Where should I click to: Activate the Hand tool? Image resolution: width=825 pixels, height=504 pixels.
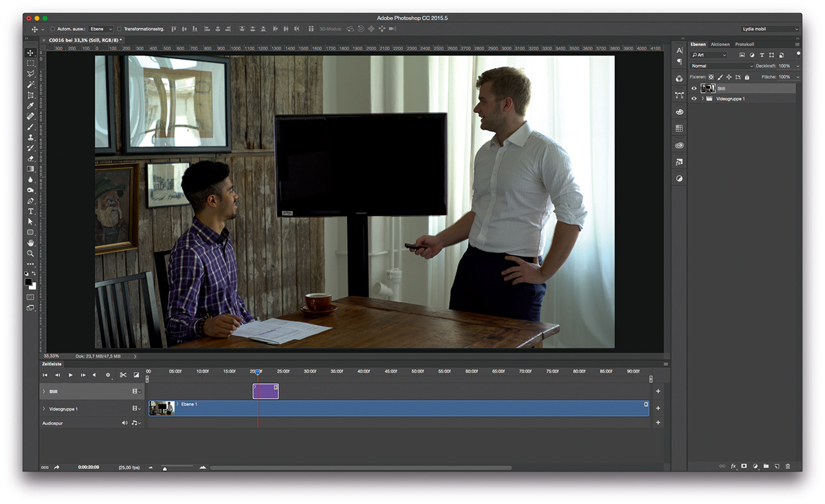pos(30,243)
